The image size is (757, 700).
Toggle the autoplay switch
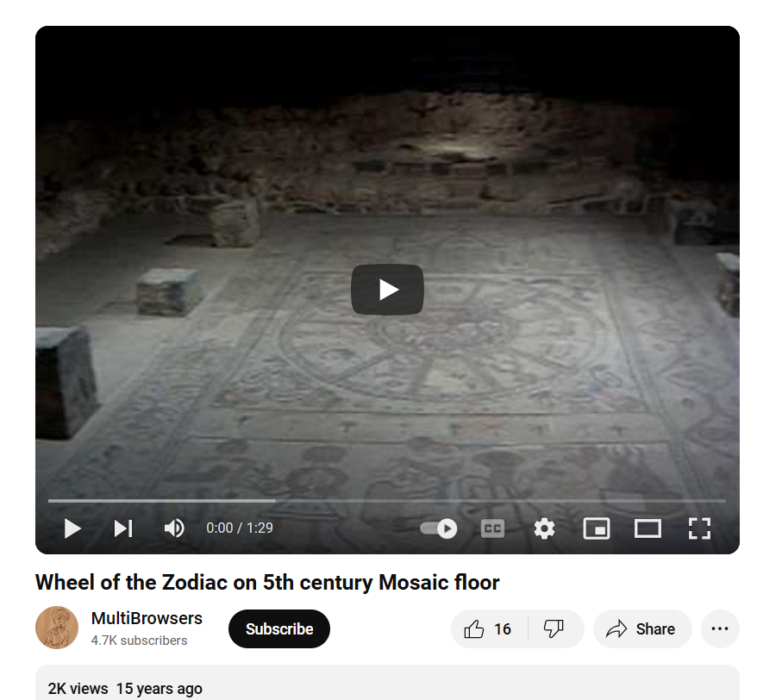coord(438,528)
